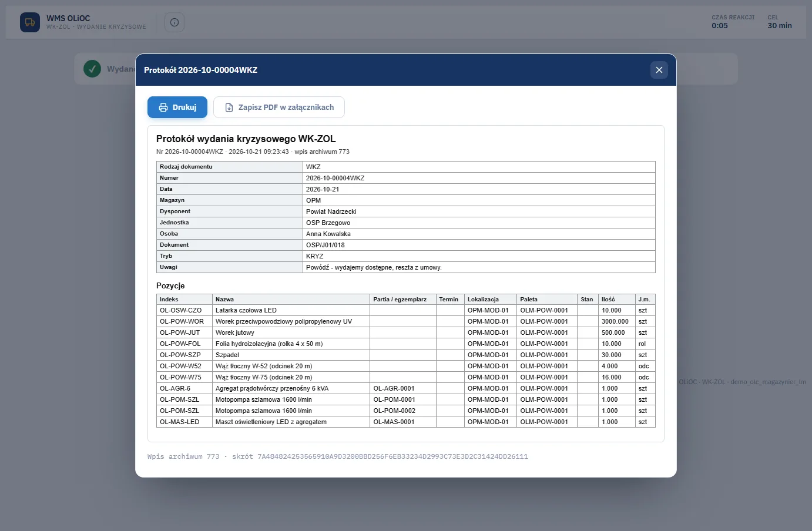Click the archive hash skrót text
This screenshot has height=531, width=812.
click(338, 456)
